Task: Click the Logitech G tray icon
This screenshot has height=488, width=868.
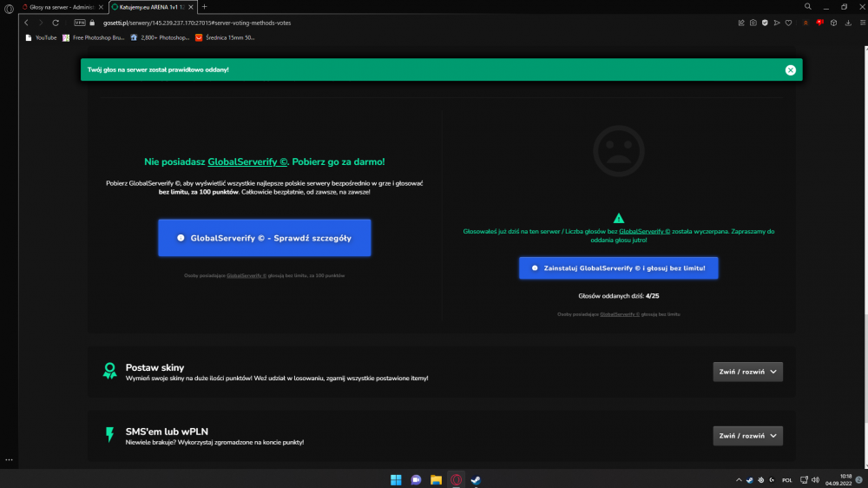Action: [x=772, y=479]
